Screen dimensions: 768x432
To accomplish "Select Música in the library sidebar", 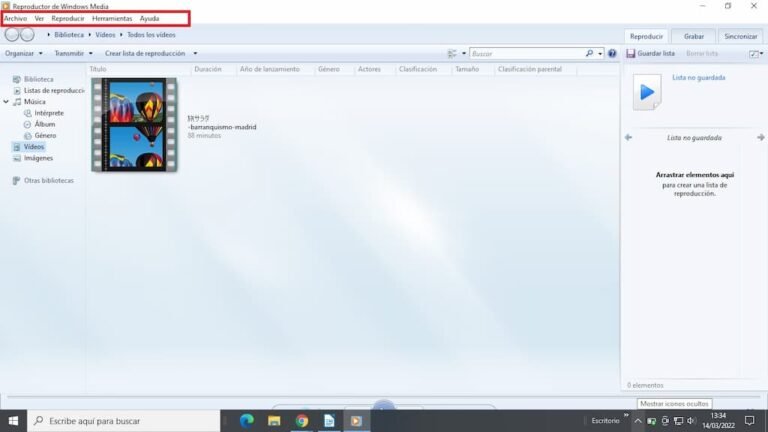I will coord(34,101).
